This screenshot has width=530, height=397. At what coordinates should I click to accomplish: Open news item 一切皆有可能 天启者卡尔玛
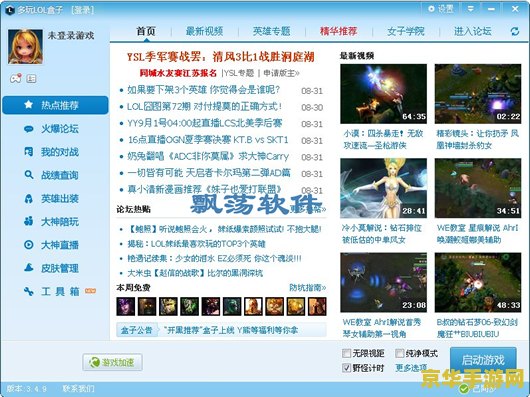tap(209, 173)
